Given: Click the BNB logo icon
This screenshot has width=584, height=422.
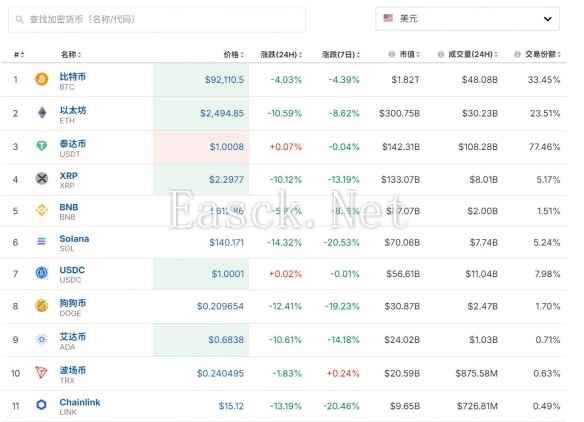Looking at the screenshot, I should pyautogui.click(x=41, y=210).
